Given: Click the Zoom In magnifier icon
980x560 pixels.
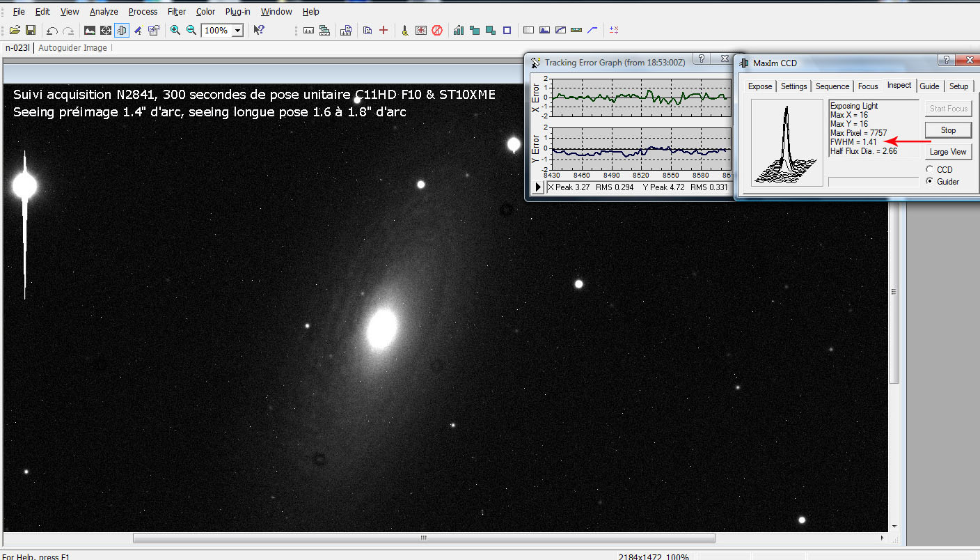Looking at the screenshot, I should [175, 31].
